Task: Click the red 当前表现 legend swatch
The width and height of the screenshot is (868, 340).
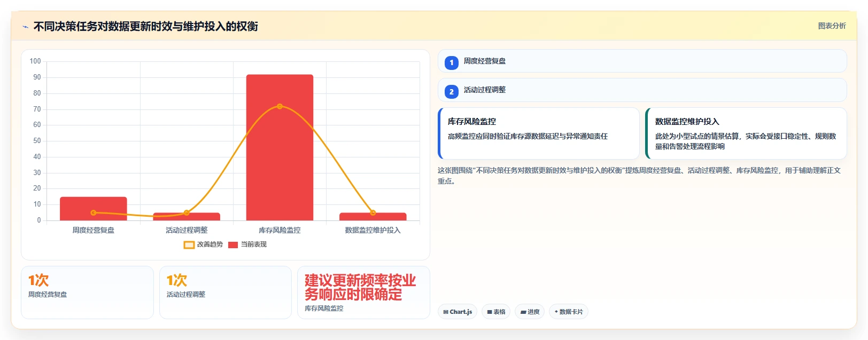Action: click(233, 245)
